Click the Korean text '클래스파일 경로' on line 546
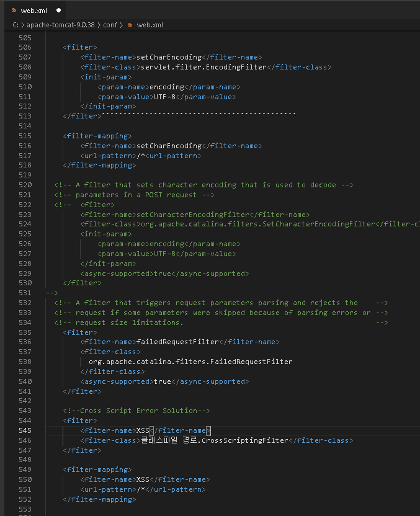This screenshot has width=420, height=516. point(169,440)
